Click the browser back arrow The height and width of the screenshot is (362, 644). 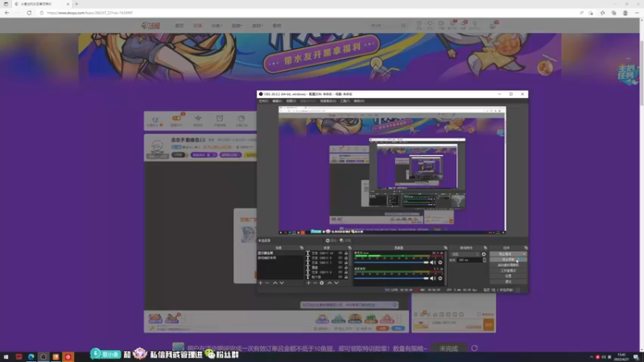[7, 13]
